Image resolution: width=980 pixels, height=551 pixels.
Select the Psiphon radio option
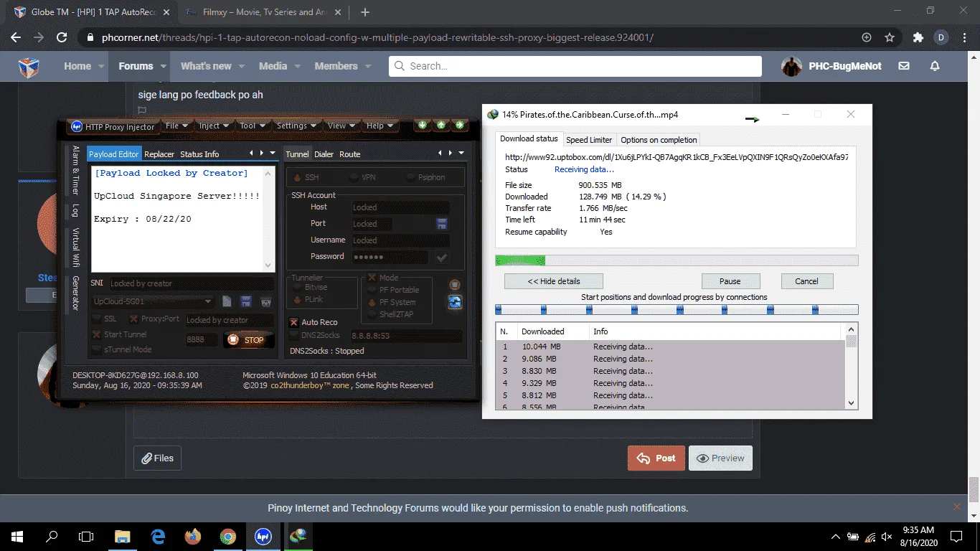coord(412,177)
